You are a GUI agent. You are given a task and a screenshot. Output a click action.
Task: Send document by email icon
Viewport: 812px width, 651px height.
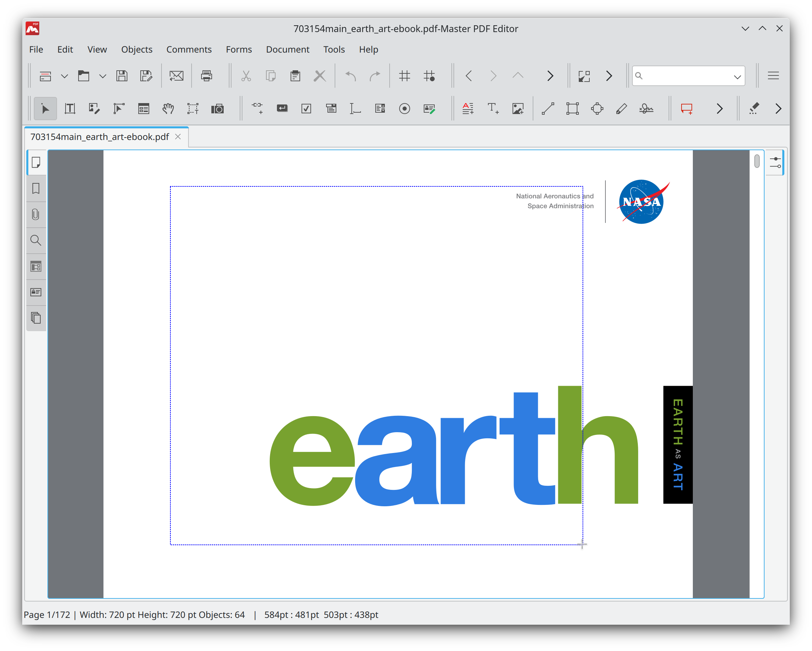pyautogui.click(x=176, y=76)
